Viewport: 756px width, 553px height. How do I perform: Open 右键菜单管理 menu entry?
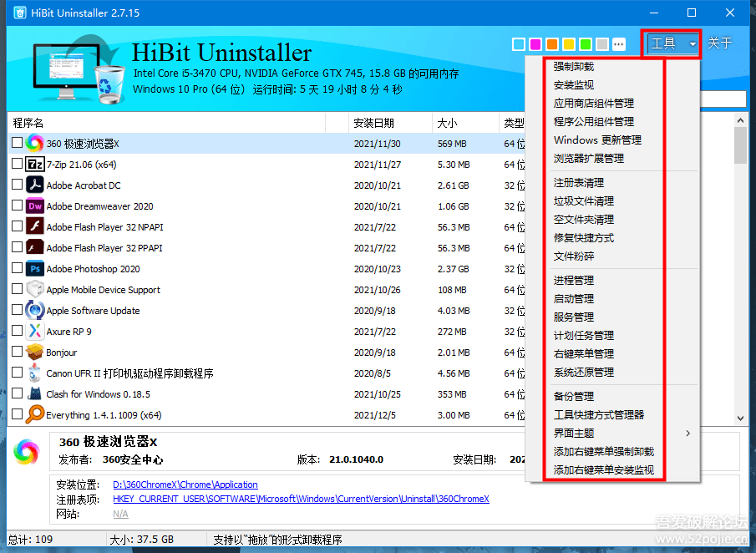(x=584, y=354)
